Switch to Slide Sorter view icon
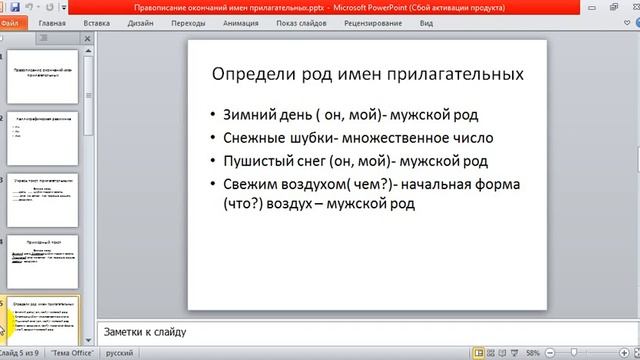 pos(491,353)
